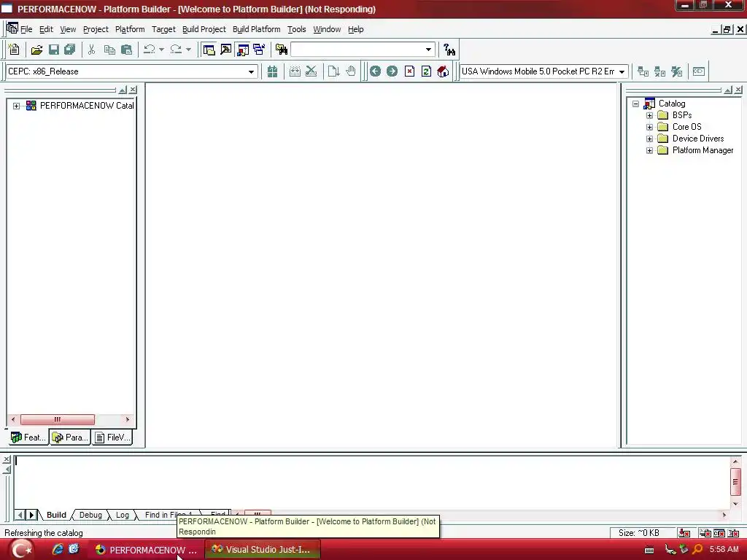Viewport: 747px width, 560px height.
Task: Switch to the Log output tab
Action: click(x=123, y=515)
